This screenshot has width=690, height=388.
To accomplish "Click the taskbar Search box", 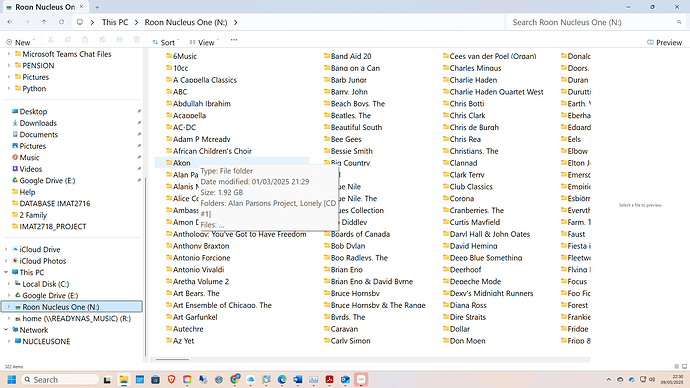I will [x=60, y=380].
